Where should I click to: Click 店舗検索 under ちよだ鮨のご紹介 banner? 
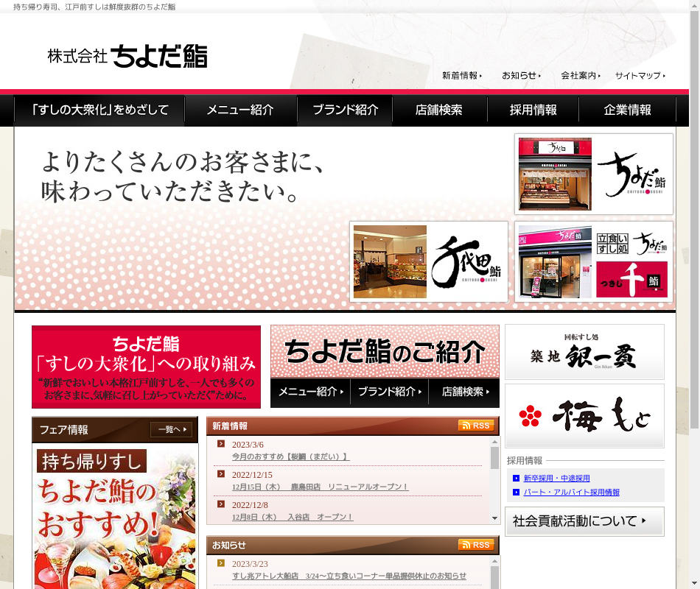click(465, 392)
